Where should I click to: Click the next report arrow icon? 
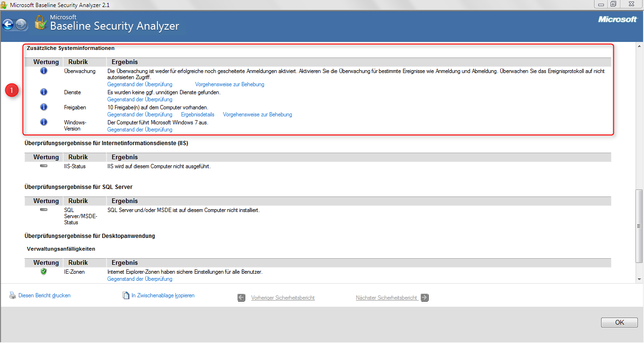pos(424,297)
